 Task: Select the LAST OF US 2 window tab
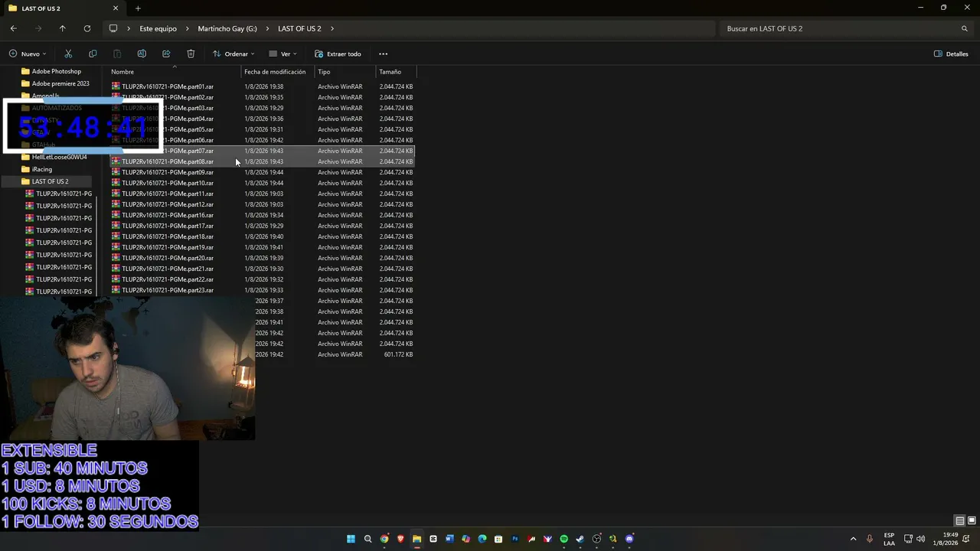point(61,8)
